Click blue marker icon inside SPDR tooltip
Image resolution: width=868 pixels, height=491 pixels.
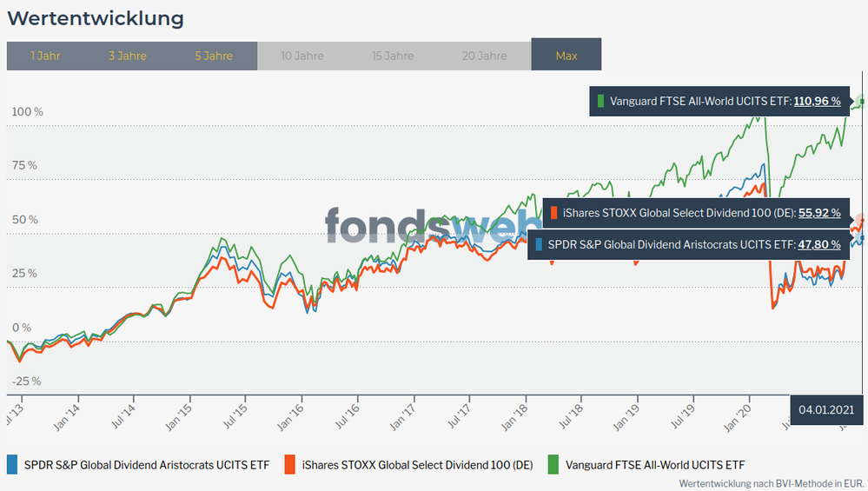[540, 245]
